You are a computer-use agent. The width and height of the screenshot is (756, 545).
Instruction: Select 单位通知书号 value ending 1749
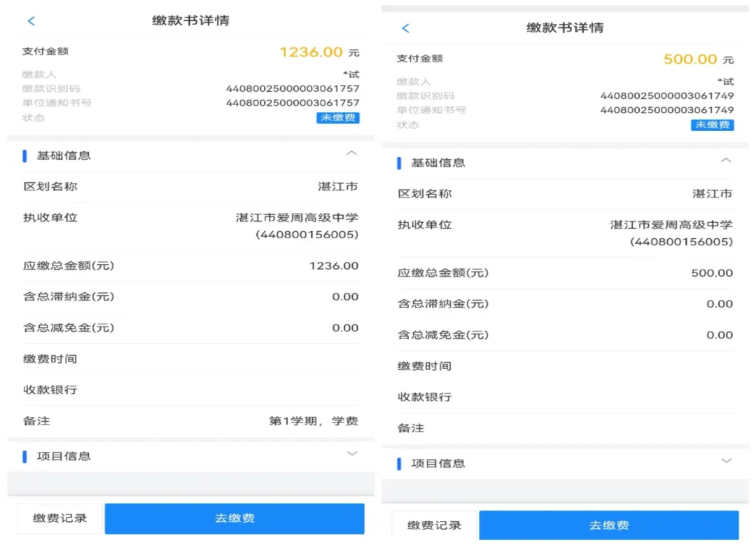click(x=667, y=110)
